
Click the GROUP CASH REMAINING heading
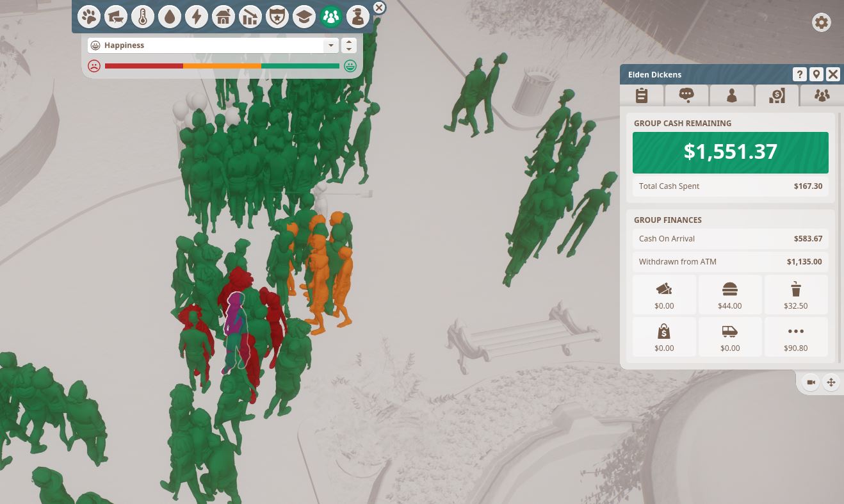tap(683, 123)
